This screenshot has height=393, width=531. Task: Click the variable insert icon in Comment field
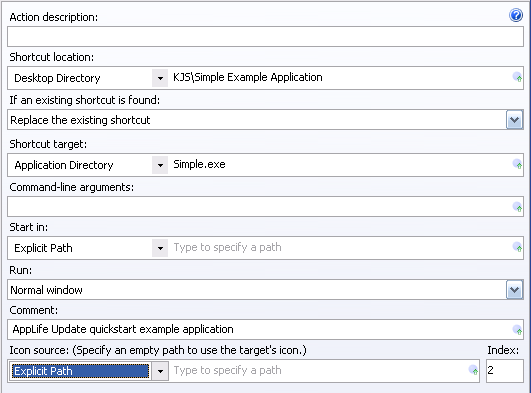(x=517, y=330)
